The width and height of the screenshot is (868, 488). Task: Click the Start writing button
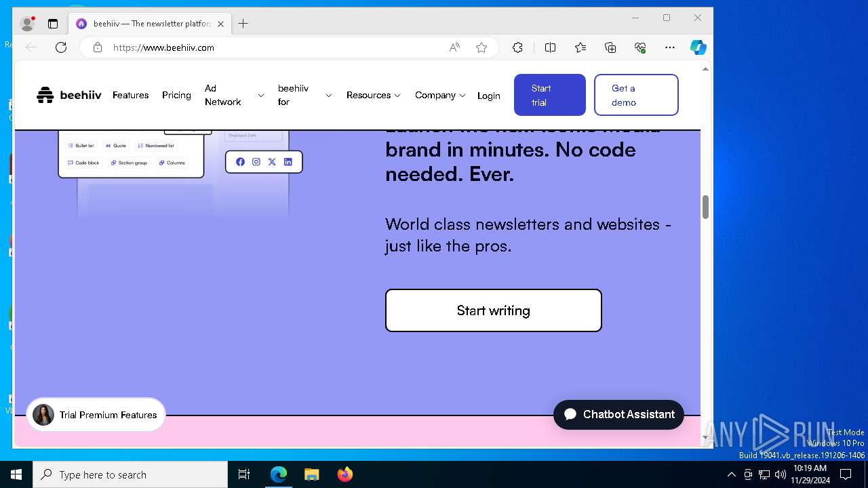[x=494, y=310]
